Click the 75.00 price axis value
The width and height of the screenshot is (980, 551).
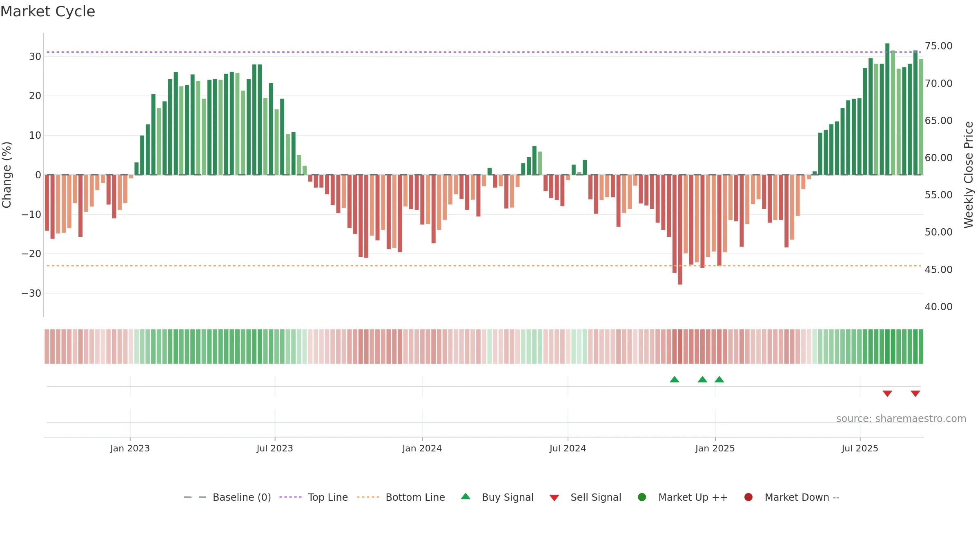(938, 46)
